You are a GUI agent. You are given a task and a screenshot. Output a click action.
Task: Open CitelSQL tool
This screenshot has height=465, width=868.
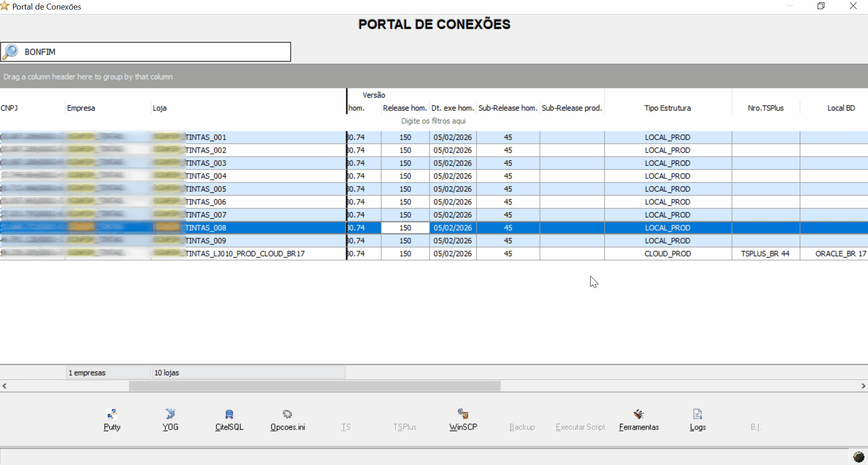pyautogui.click(x=229, y=420)
